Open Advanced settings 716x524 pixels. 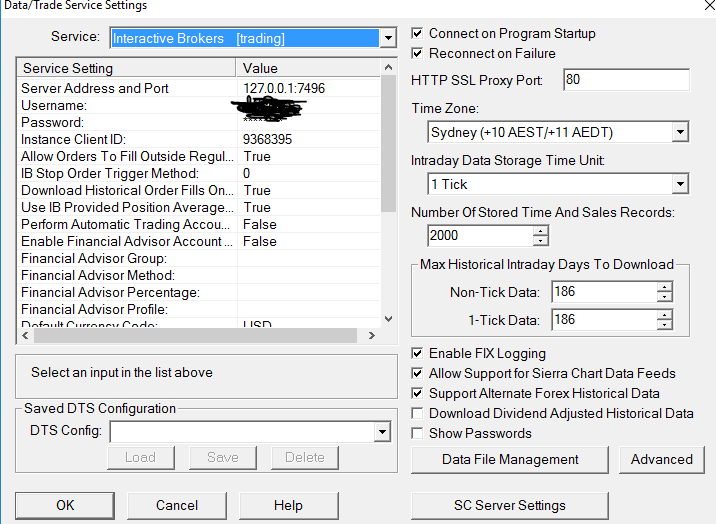tap(662, 459)
